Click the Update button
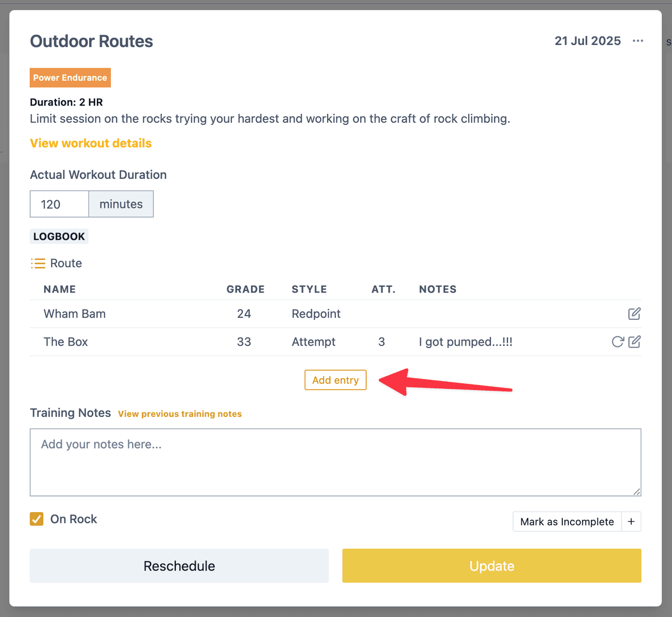Screen dimensions: 672x617 492,566
